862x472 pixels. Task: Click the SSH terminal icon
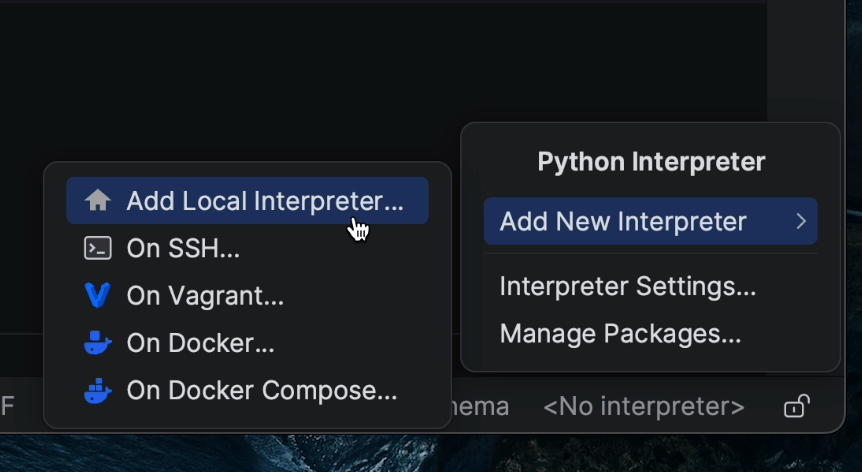97,248
